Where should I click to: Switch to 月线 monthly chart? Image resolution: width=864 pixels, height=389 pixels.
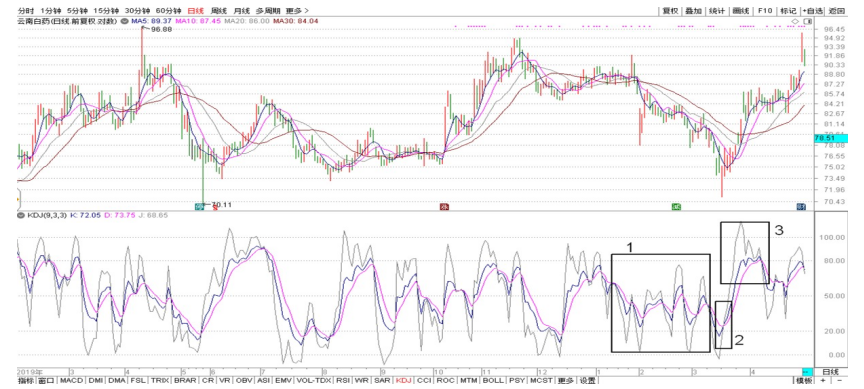pos(241,10)
